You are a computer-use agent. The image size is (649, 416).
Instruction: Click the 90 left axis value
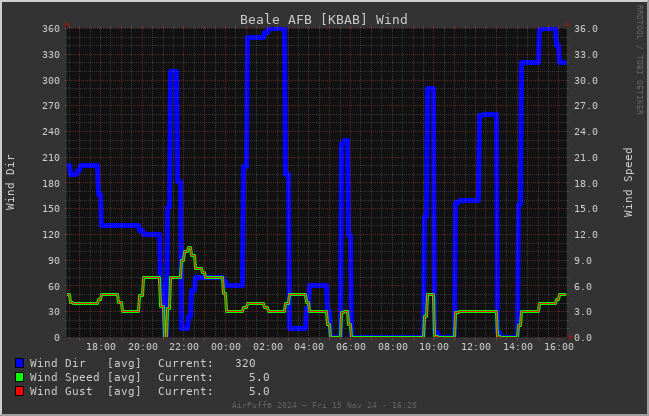coord(54,261)
